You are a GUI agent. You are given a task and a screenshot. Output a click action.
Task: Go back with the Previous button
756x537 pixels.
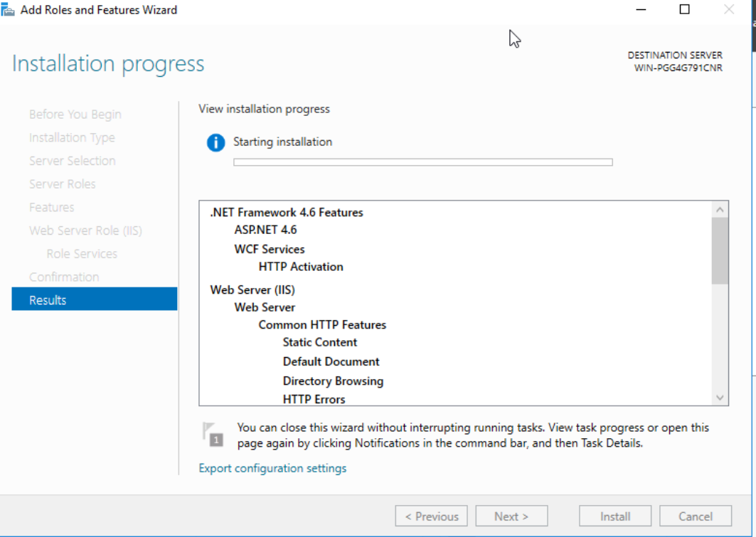point(431,516)
